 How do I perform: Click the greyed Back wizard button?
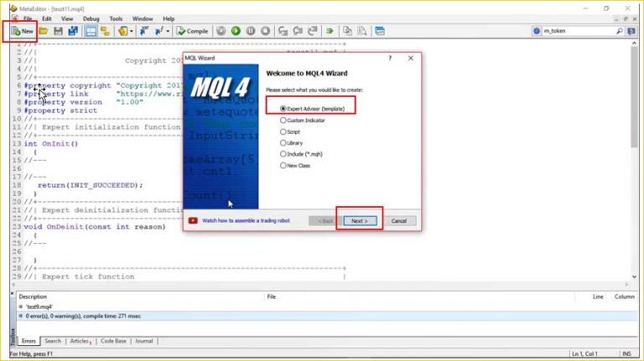tap(325, 221)
